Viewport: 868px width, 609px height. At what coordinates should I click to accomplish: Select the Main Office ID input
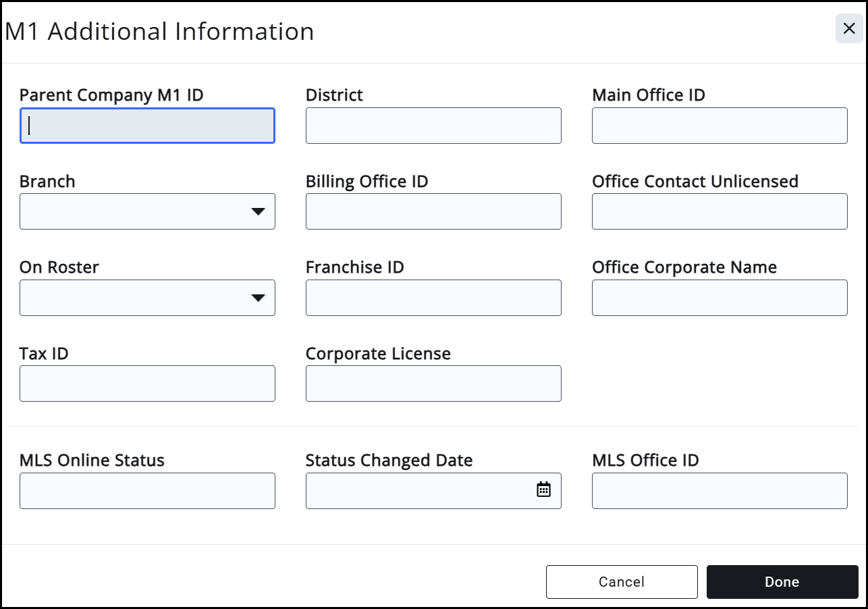(x=719, y=126)
